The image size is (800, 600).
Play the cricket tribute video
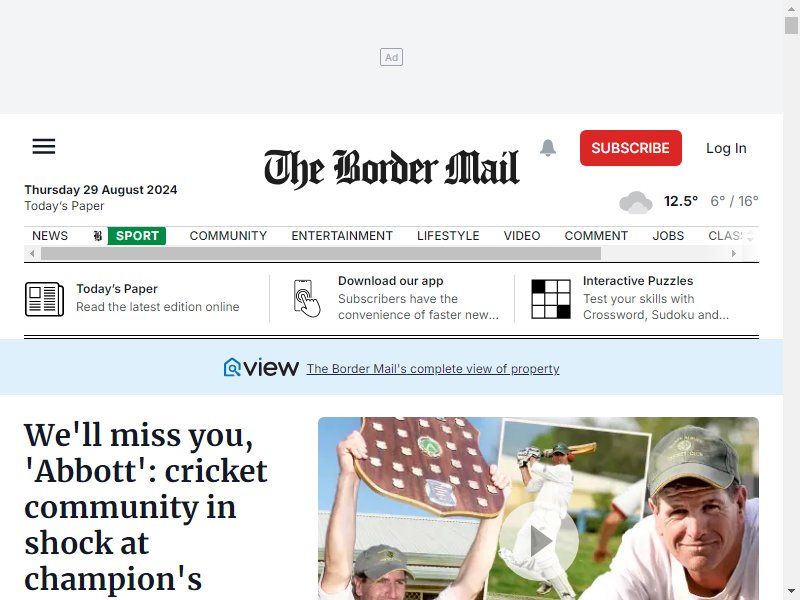539,541
